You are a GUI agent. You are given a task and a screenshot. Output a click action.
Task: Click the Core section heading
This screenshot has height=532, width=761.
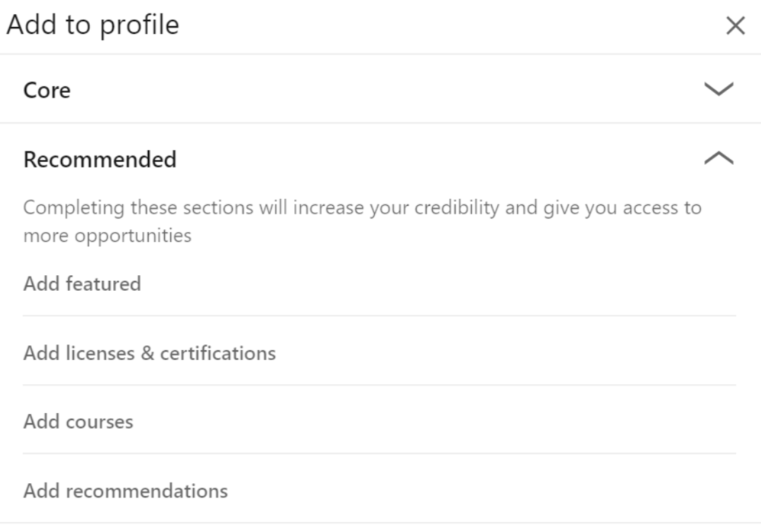(47, 91)
